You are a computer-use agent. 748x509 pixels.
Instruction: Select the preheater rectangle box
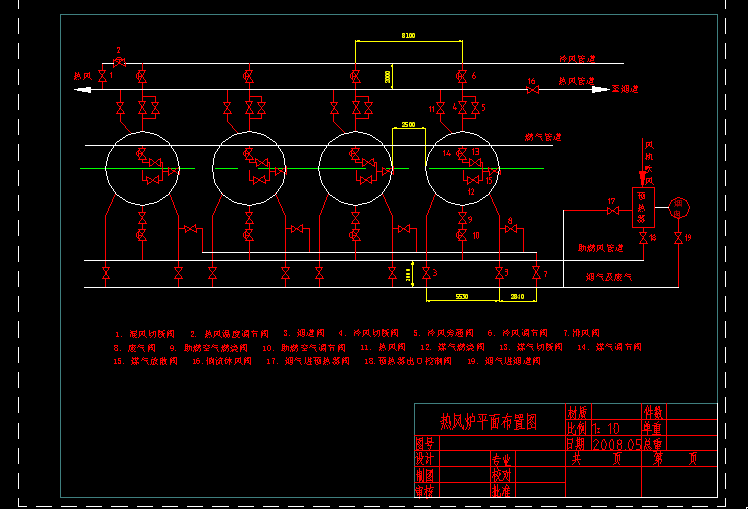(641, 207)
